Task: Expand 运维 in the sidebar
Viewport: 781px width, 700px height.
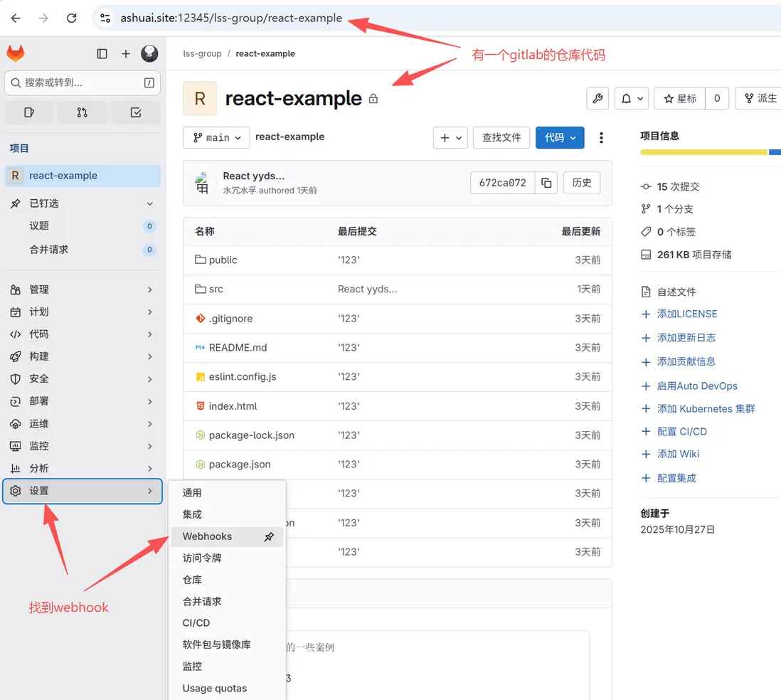Action: (83, 424)
